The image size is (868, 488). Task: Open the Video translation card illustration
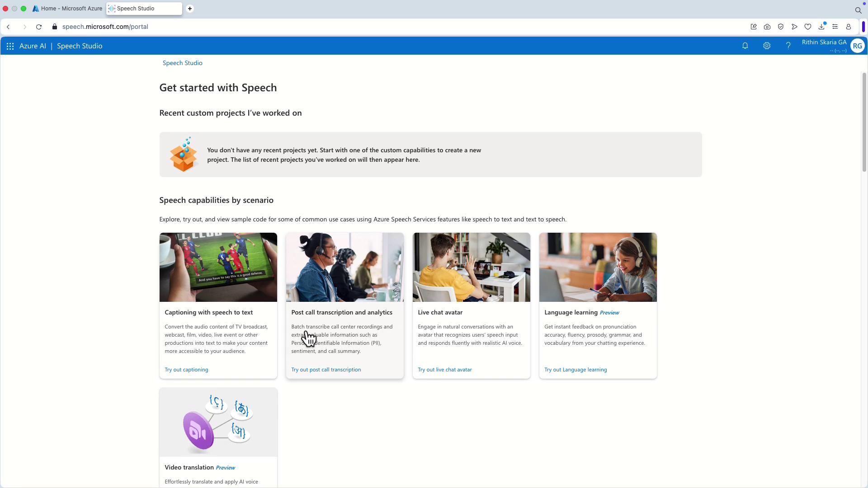(218, 422)
